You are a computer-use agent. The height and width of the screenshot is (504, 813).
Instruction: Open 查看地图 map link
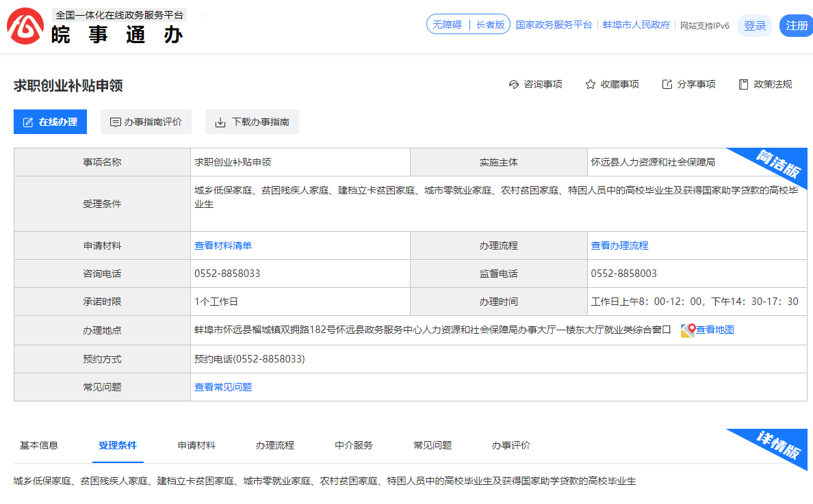click(x=715, y=330)
